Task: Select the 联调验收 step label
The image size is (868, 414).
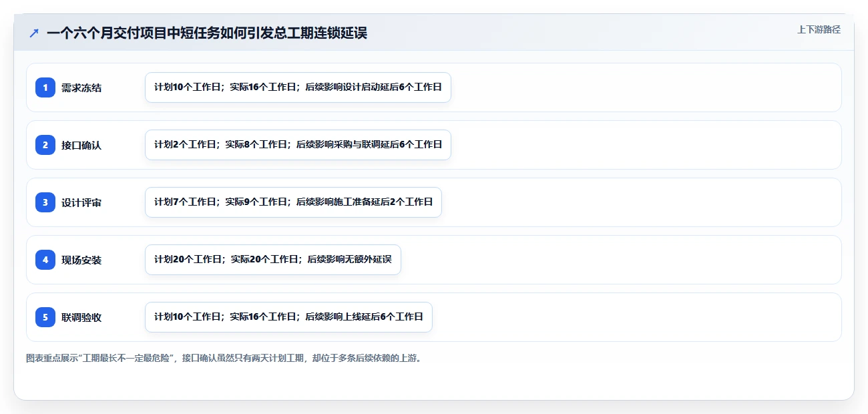Action: (x=81, y=317)
